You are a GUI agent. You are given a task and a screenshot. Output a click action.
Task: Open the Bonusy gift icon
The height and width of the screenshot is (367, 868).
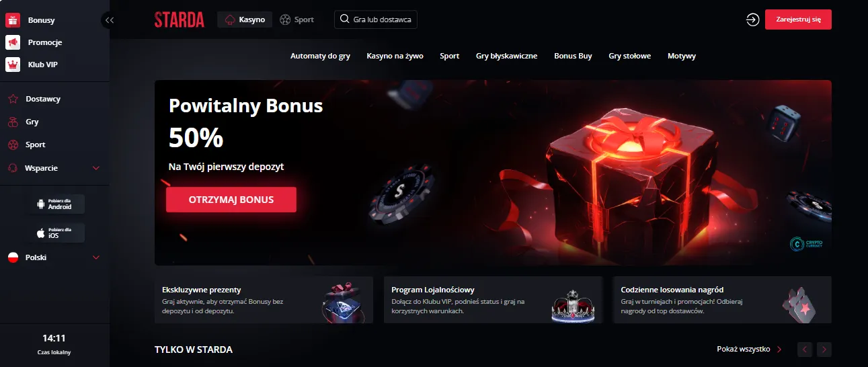point(13,20)
